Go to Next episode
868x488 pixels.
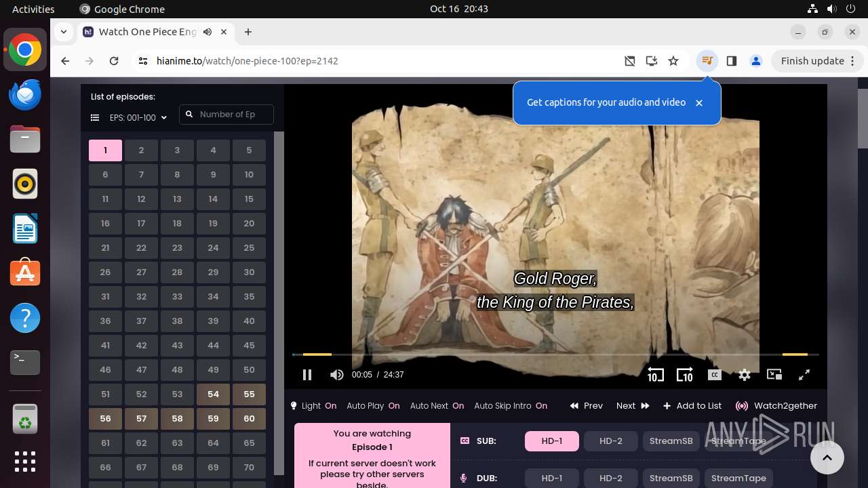click(x=633, y=406)
